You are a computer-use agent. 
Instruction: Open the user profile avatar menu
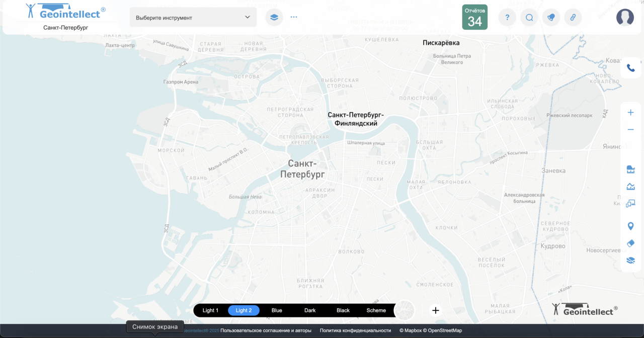(x=625, y=18)
